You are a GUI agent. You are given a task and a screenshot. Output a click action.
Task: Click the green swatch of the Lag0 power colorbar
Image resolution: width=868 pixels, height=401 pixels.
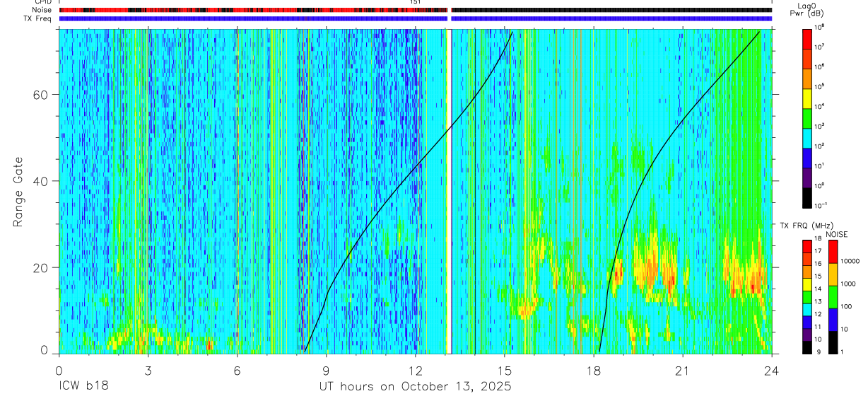click(x=807, y=117)
